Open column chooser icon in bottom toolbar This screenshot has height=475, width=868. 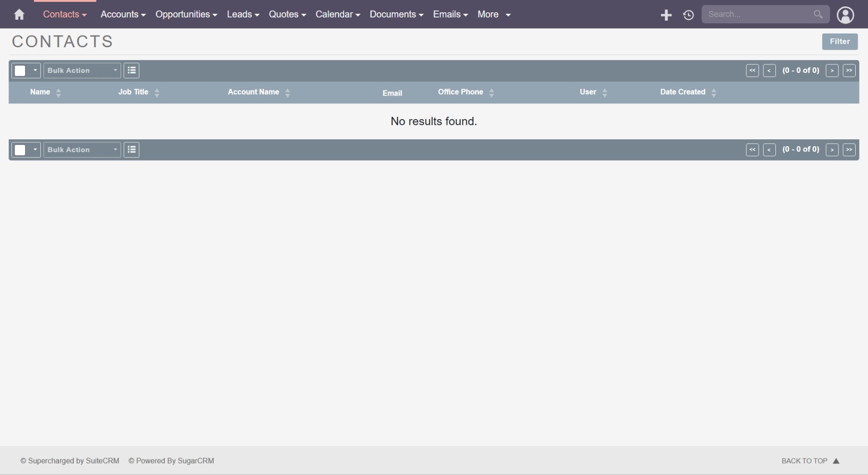coord(131,150)
